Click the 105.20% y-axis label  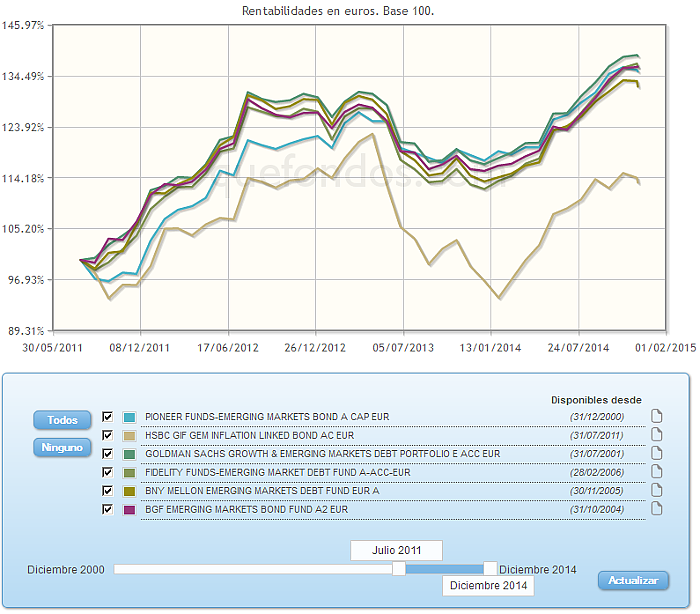coord(23,229)
